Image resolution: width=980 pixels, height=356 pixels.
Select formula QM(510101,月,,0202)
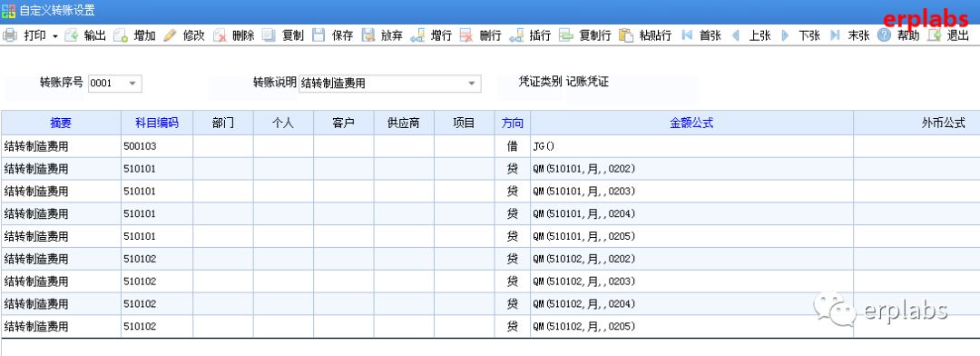click(691, 169)
